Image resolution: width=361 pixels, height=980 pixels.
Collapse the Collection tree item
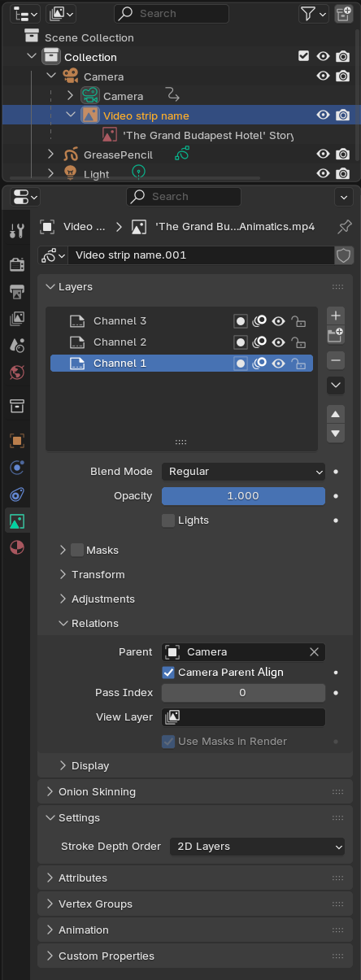click(32, 57)
